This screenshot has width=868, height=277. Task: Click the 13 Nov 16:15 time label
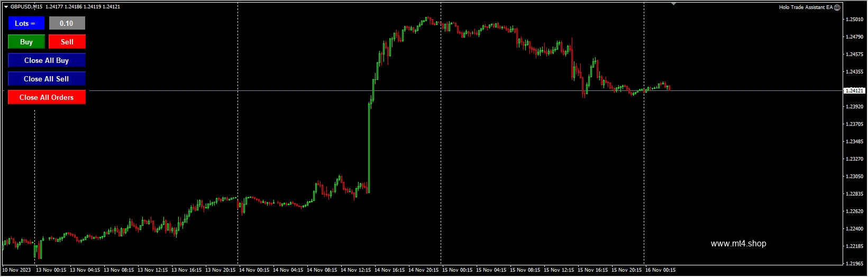187,270
